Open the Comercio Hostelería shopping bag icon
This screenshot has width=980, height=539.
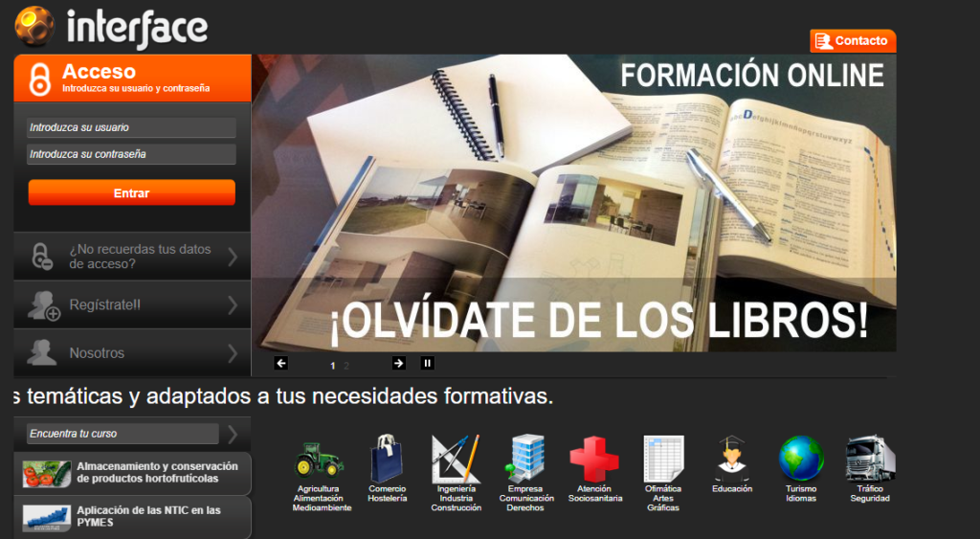click(x=388, y=460)
